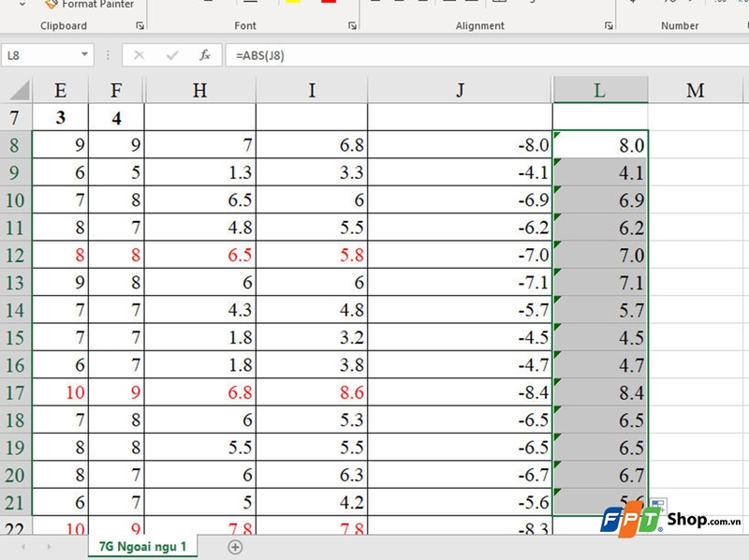Screen dimensions: 749x560
Task: Open the Clipboard dialog launcher
Action: (x=140, y=25)
